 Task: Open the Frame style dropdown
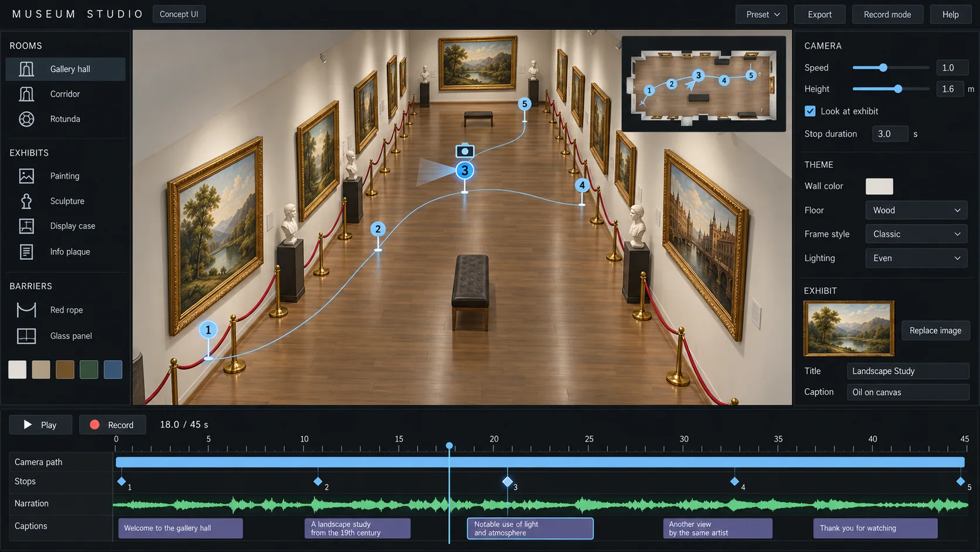tap(916, 234)
